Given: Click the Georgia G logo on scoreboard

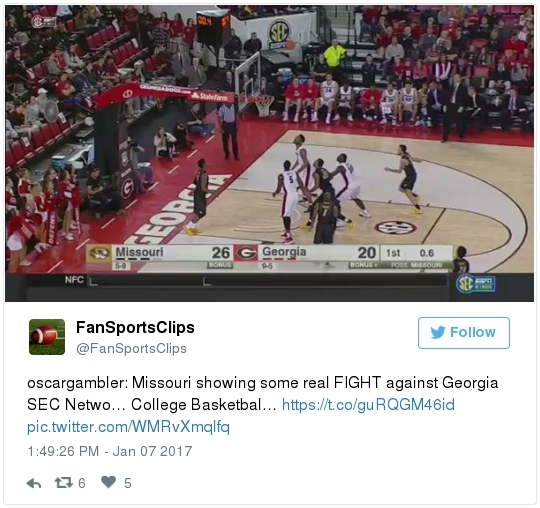Looking at the screenshot, I should click(246, 253).
